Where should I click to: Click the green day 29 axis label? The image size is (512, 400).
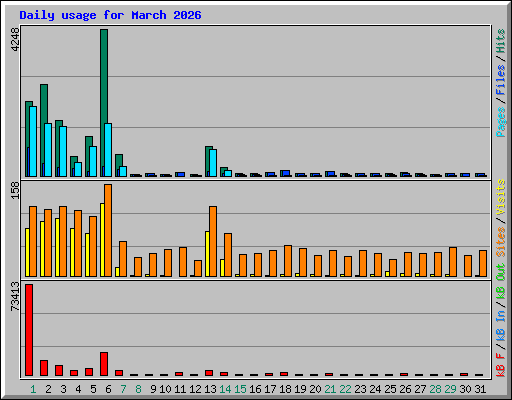[x=450, y=389]
